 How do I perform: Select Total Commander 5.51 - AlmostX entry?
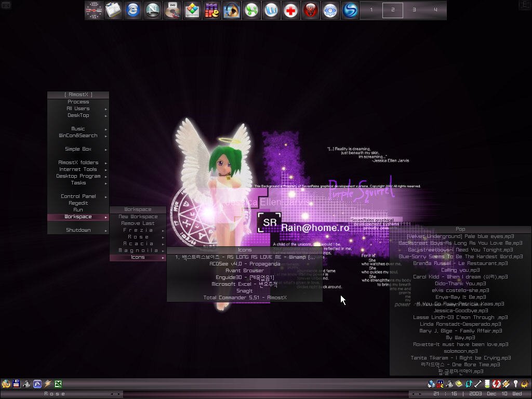click(x=245, y=298)
